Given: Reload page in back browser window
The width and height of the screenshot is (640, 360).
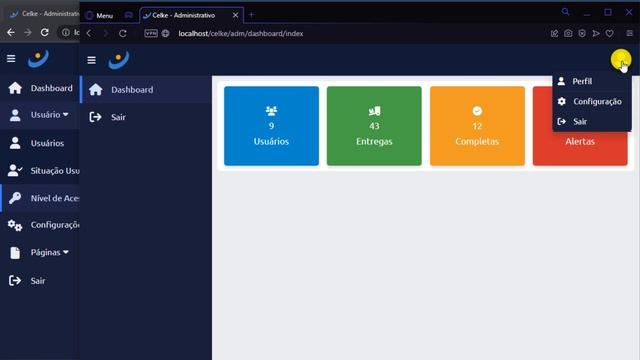Looking at the screenshot, I should [44, 32].
